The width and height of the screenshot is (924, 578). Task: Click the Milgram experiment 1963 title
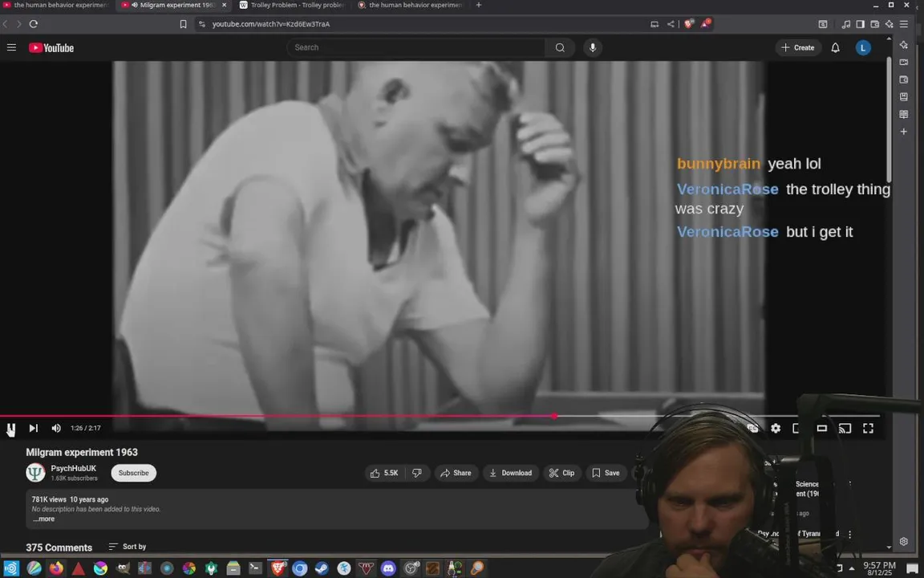[x=82, y=453]
